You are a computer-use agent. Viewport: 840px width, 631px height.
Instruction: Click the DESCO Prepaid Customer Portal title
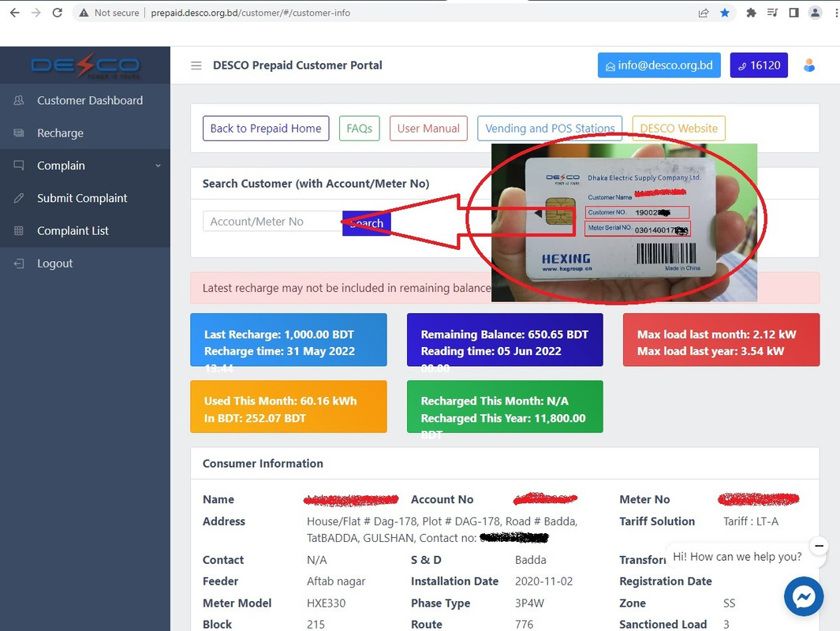pyautogui.click(x=297, y=65)
